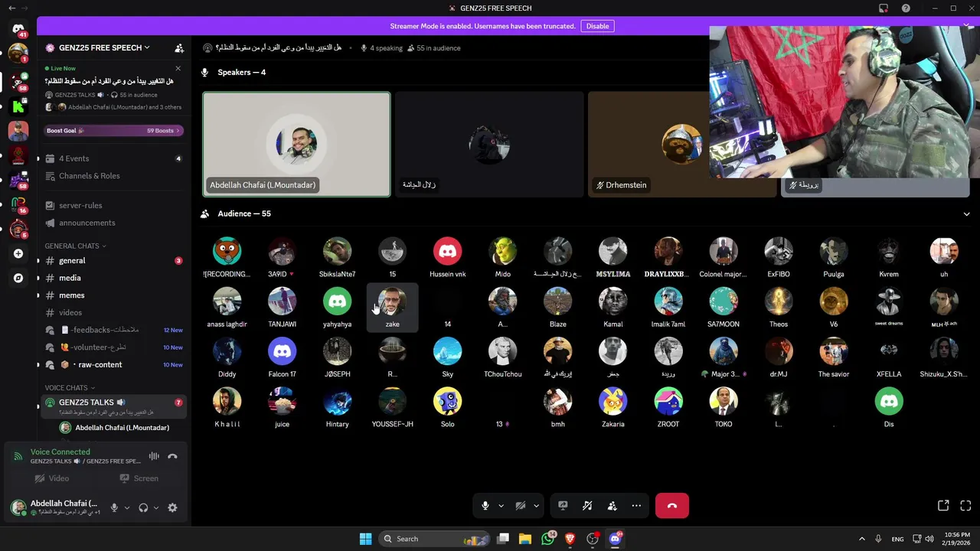Show hidden system tray icons arrow

861,539
